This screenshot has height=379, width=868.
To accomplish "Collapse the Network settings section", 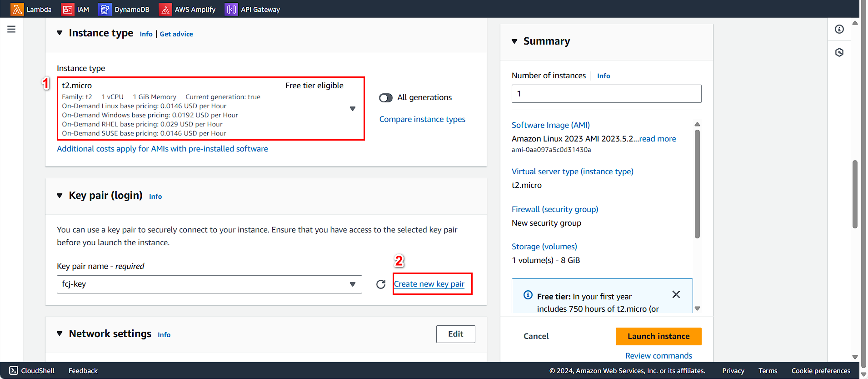I will [60, 334].
